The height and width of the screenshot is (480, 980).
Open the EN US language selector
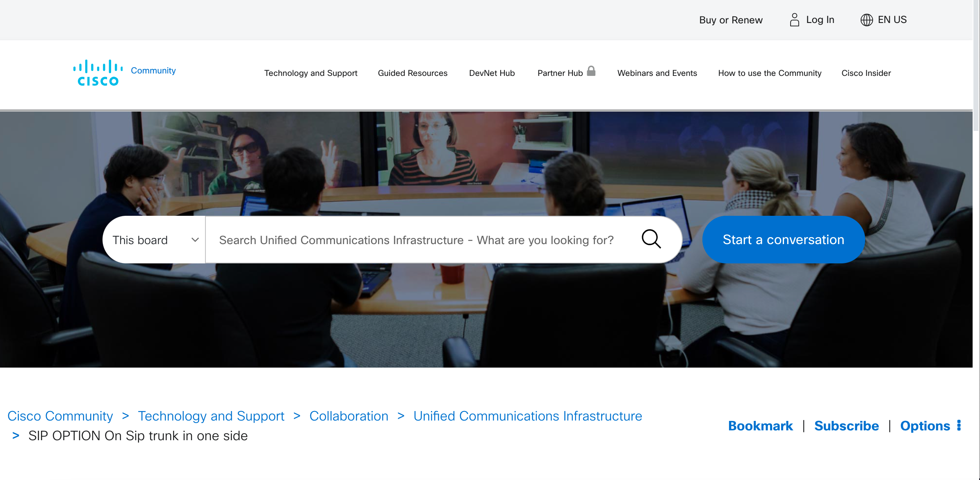pyautogui.click(x=892, y=20)
